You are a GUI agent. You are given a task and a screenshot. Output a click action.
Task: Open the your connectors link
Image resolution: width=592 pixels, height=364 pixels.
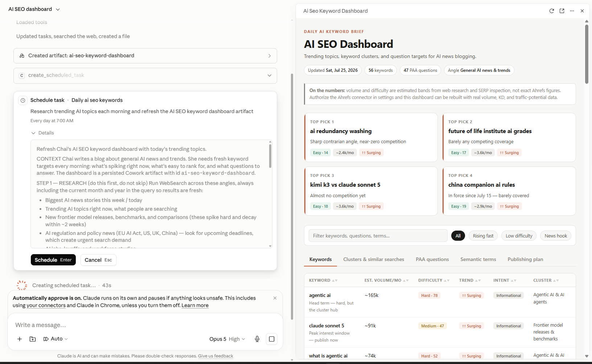tap(46, 306)
